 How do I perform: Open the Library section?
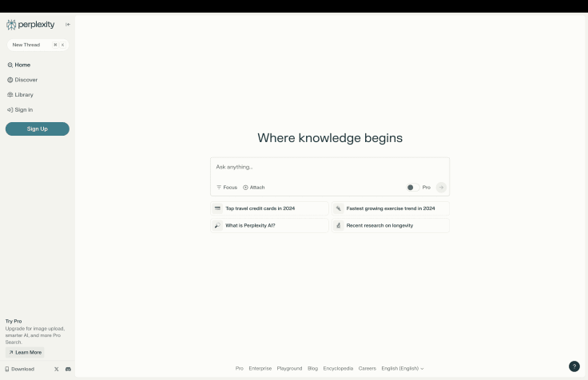(20, 95)
